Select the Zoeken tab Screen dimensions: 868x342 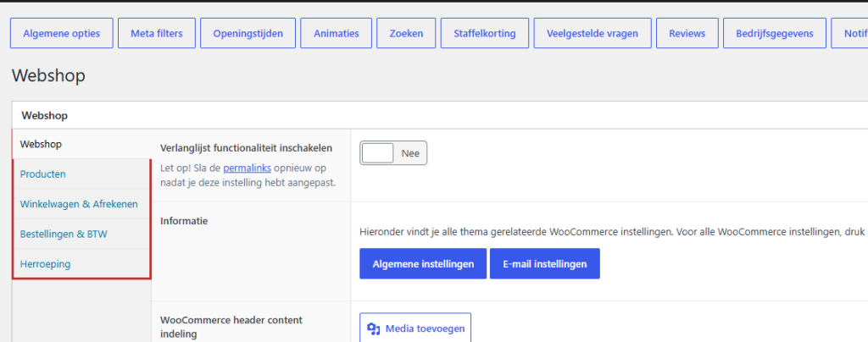tap(406, 33)
